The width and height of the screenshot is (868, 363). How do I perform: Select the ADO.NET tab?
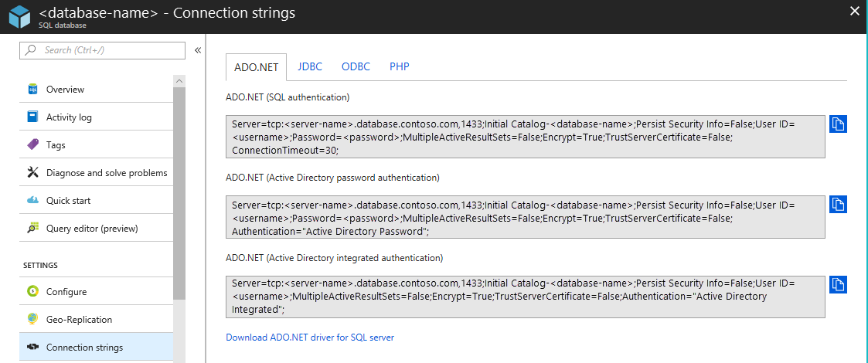256,67
